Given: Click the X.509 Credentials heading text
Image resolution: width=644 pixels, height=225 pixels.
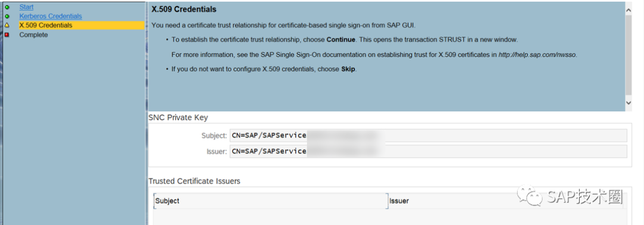Looking at the screenshot, I should pos(184,10).
